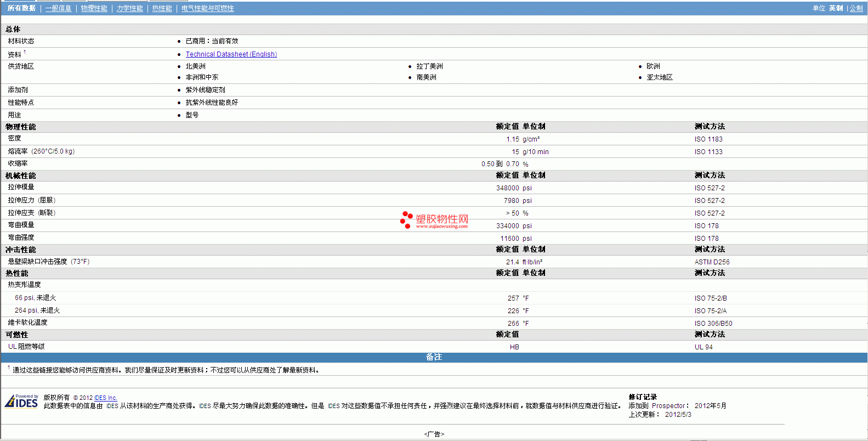Select the 亚太地区 availability entry

pyautogui.click(x=660, y=77)
